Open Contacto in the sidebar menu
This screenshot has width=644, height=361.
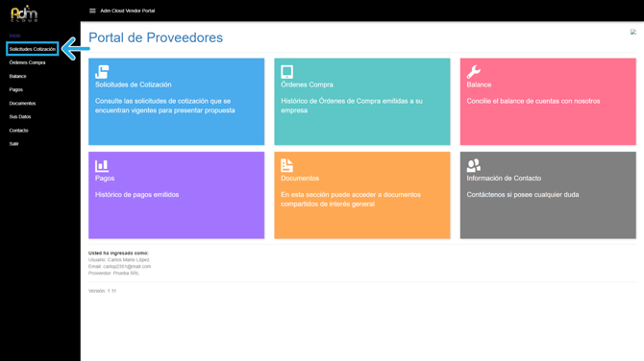pos(19,130)
